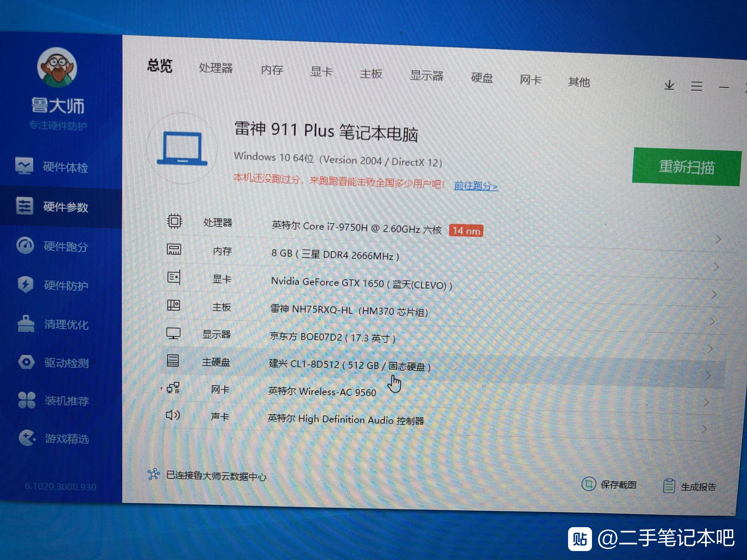Image resolution: width=747 pixels, height=560 pixels.
Task: Follow the 前往跑分 link
Action: coord(475,186)
